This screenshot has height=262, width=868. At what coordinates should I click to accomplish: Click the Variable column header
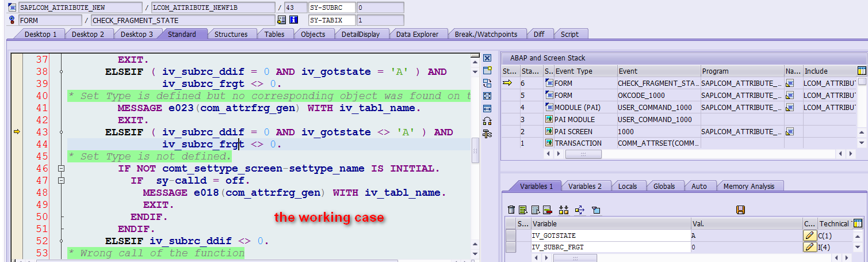coord(611,223)
